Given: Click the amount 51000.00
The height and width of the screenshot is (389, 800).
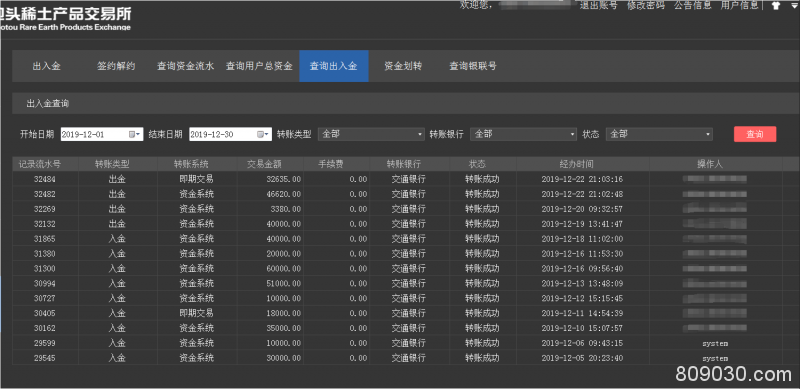Looking at the screenshot, I should (284, 283).
